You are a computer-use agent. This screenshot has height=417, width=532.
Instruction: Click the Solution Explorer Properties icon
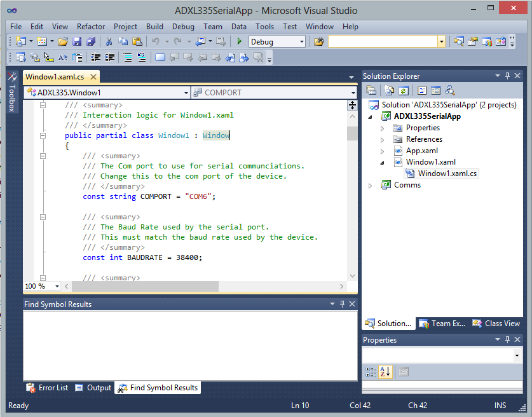pyautogui.click(x=371, y=91)
